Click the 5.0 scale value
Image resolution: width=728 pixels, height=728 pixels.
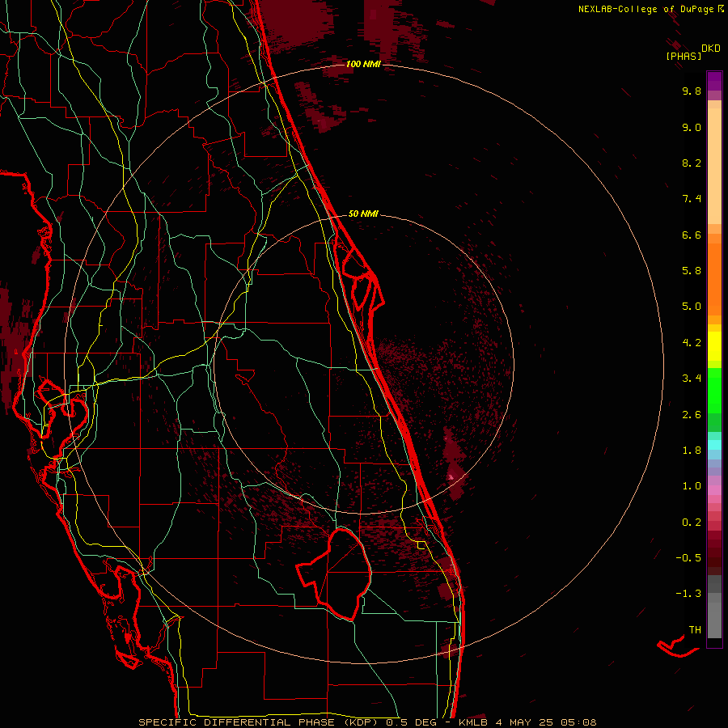tap(692, 307)
